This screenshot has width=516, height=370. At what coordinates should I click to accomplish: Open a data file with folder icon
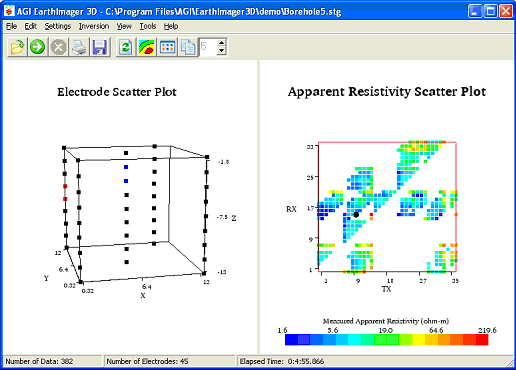17,47
